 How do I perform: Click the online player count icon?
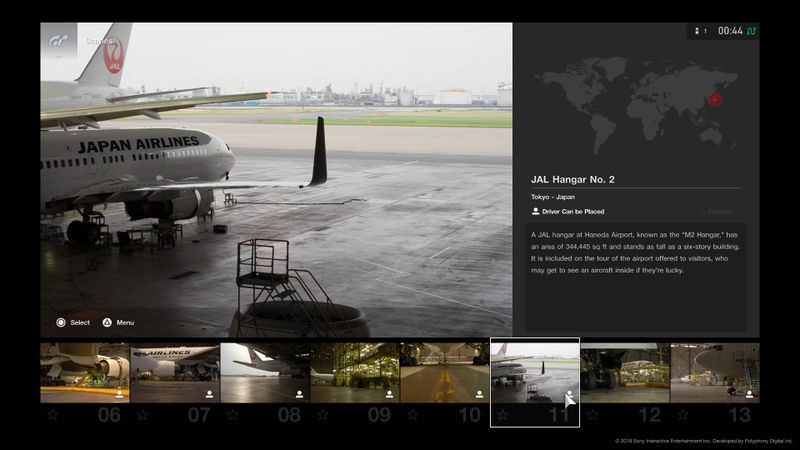click(x=699, y=31)
